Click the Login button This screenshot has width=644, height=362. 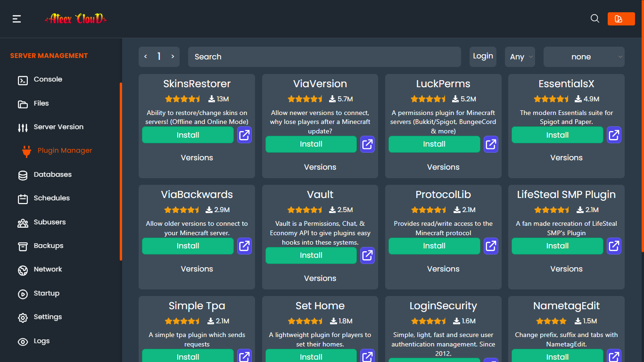483,56
